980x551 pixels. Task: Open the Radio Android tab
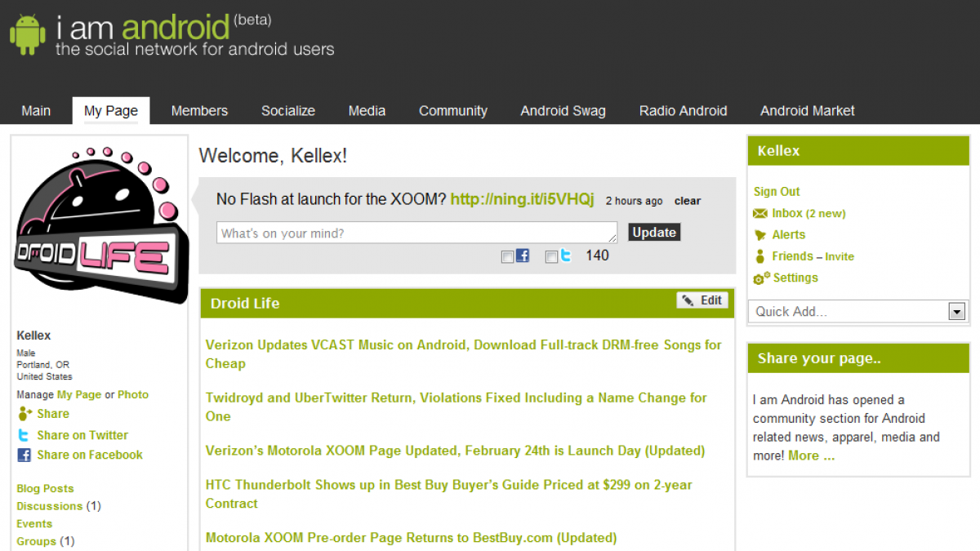coord(683,111)
